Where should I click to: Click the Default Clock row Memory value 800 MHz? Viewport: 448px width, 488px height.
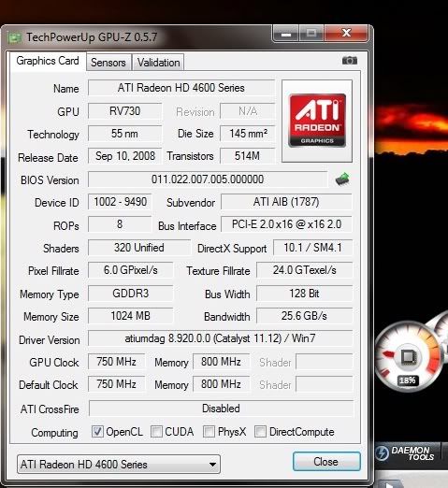click(221, 384)
